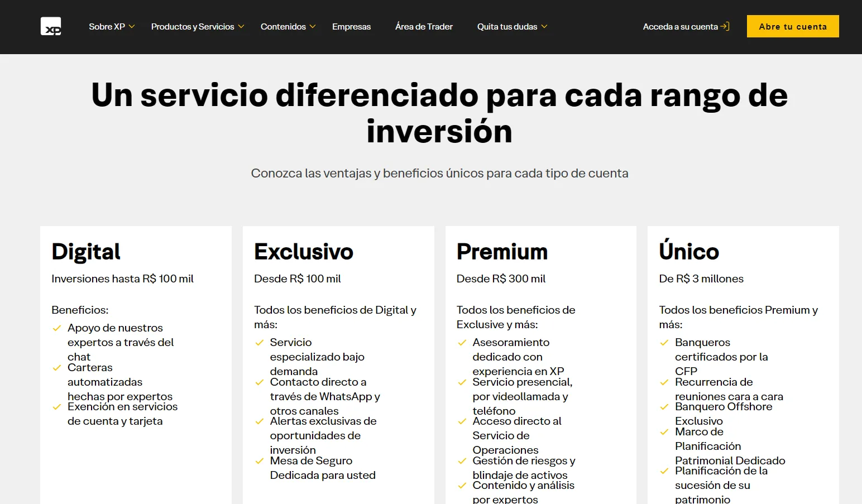Click the checkmark beside Recurrencia de reuniones
The image size is (862, 504).
point(664,382)
